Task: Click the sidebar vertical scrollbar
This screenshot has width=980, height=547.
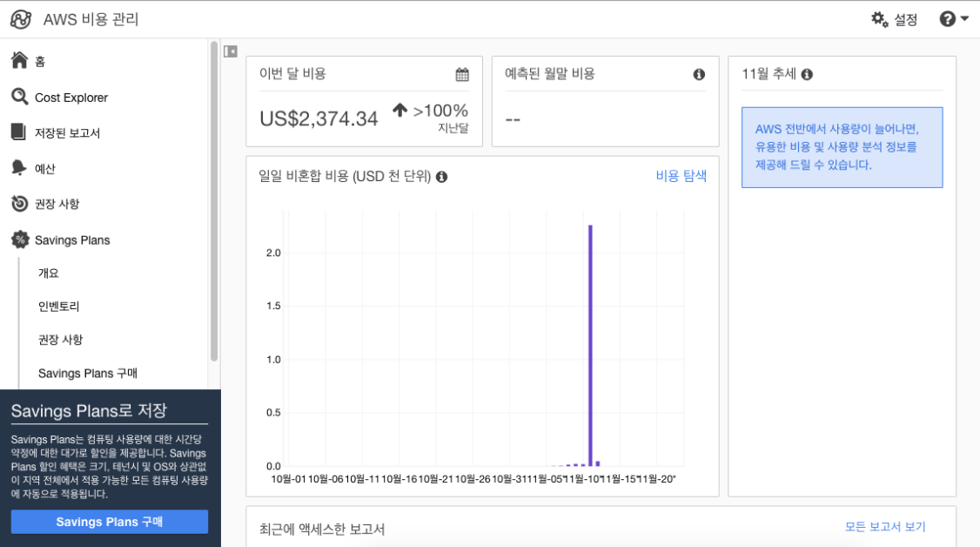Action: coord(214,201)
